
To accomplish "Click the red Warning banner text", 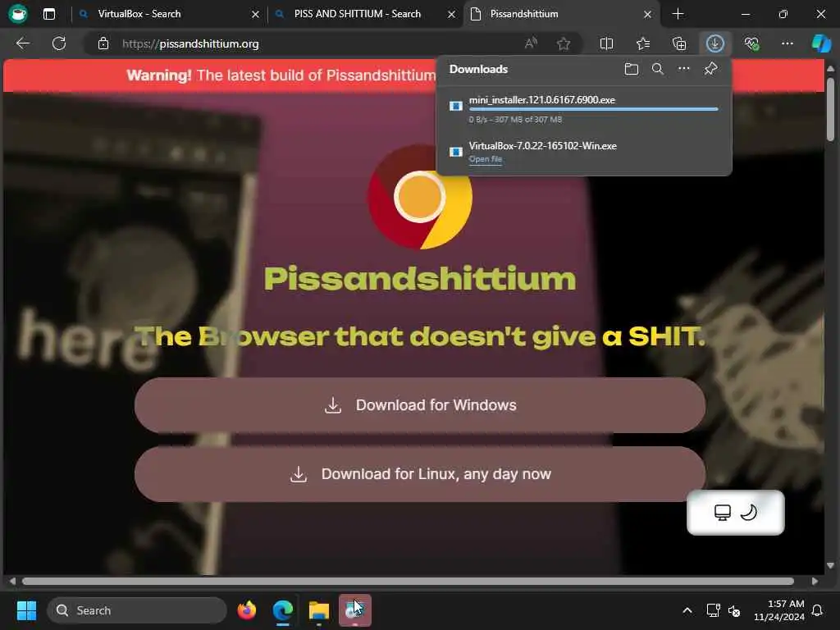I will (281, 75).
